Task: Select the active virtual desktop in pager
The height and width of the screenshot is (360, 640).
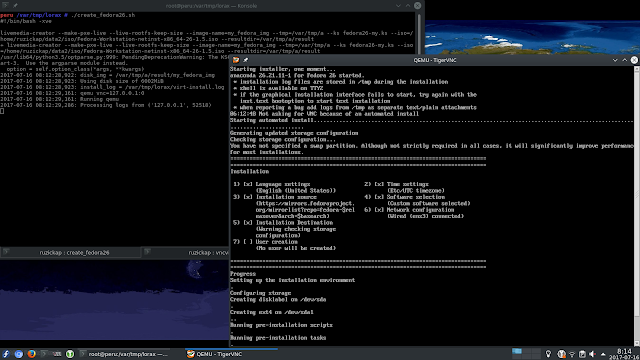Action: (x=517, y=351)
